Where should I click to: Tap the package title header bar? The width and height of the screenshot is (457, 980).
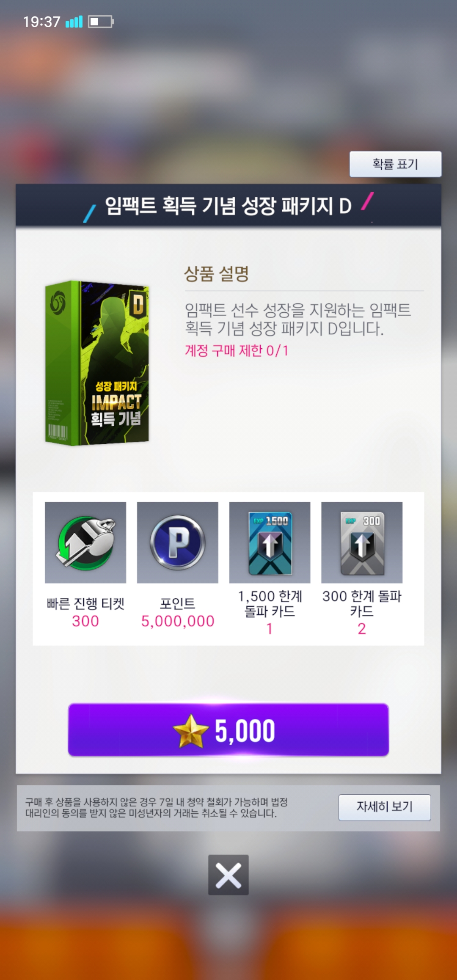click(x=228, y=205)
